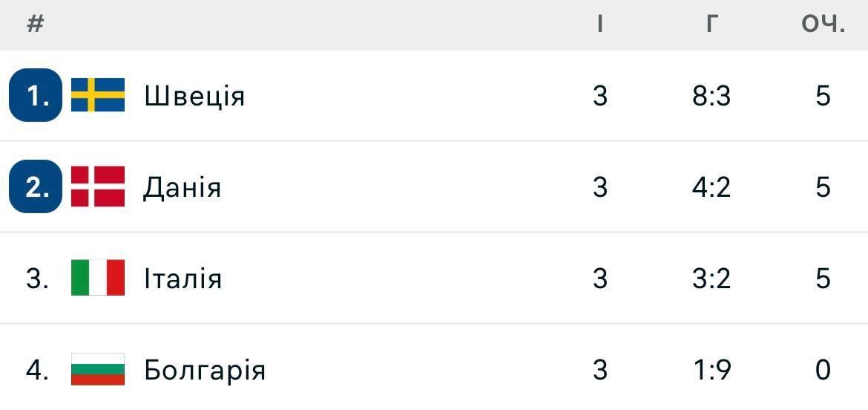Open the Болгарія team link
This screenshot has width=868, height=410.
point(205,370)
